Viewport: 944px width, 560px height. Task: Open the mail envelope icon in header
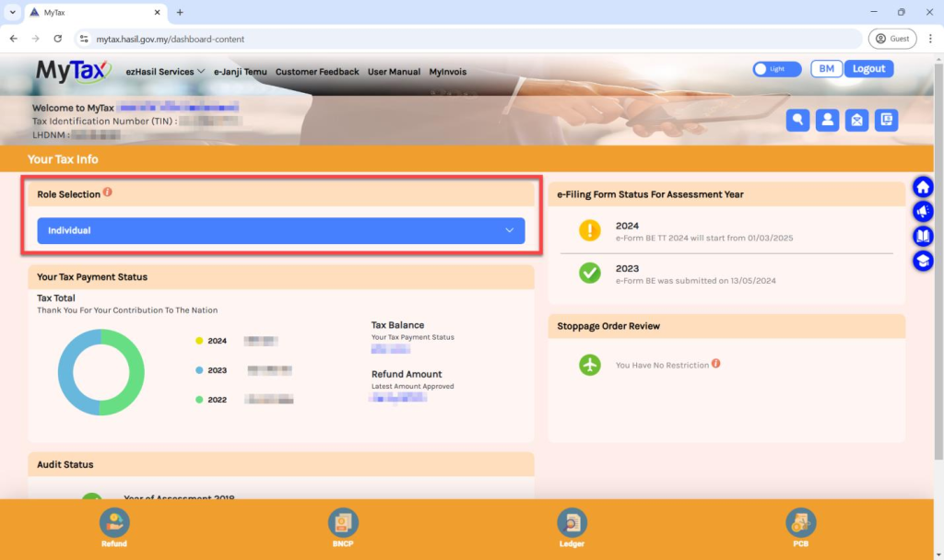(x=856, y=121)
